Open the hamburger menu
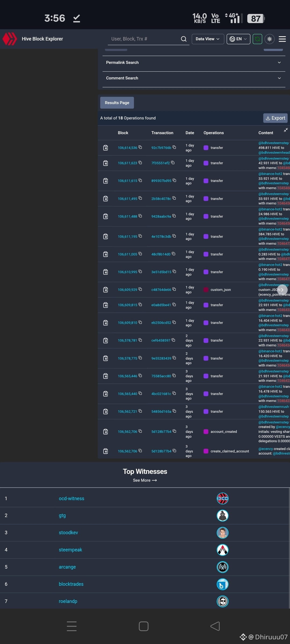The width and height of the screenshot is (290, 644). point(282,39)
